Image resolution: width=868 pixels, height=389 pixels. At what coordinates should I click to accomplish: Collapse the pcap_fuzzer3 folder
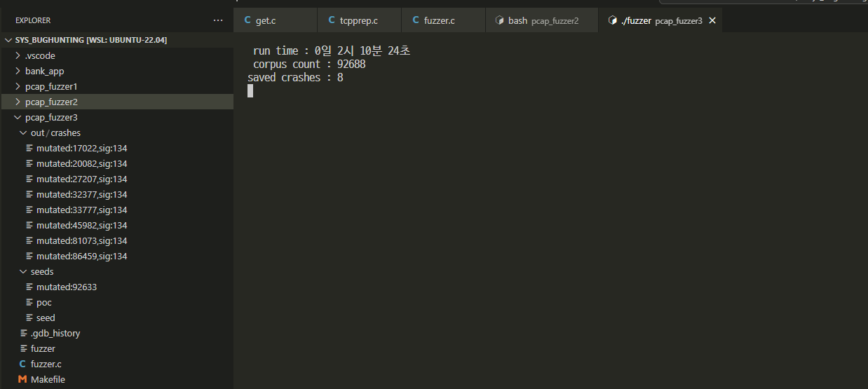(x=117, y=117)
